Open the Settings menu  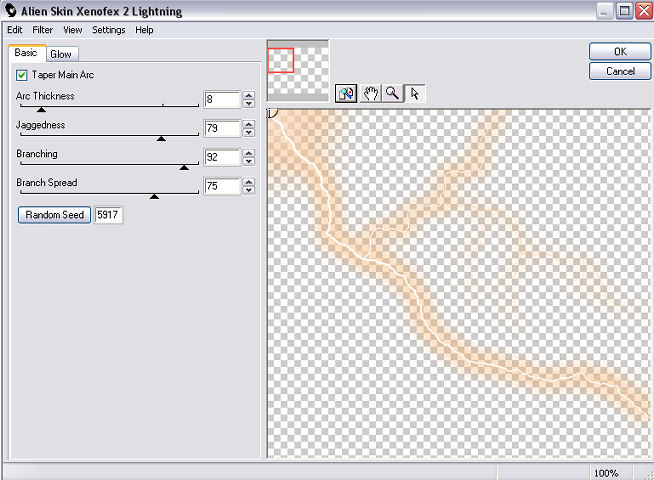[x=108, y=30]
